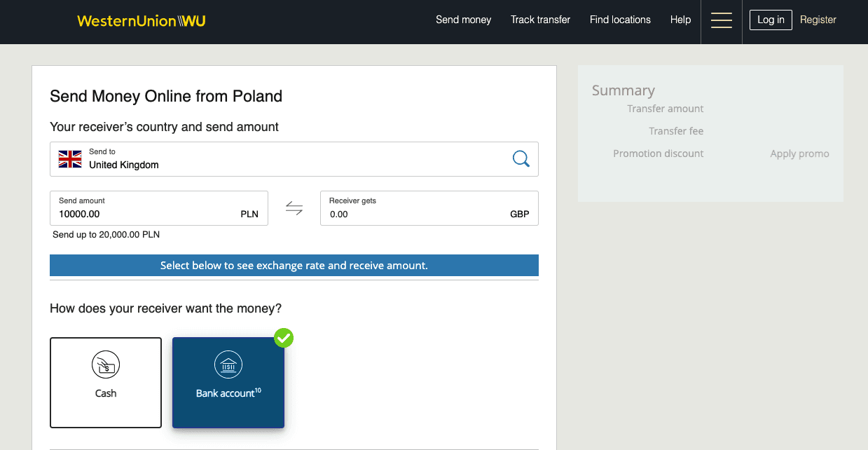The image size is (868, 450).
Task: Click the Send amount input field
Action: pyautogui.click(x=159, y=208)
